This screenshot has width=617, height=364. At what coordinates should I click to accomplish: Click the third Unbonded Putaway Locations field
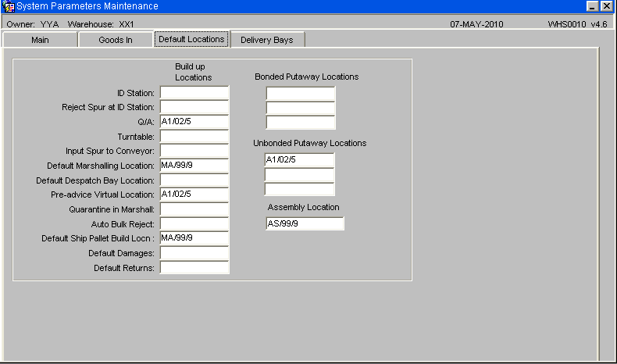(299, 189)
